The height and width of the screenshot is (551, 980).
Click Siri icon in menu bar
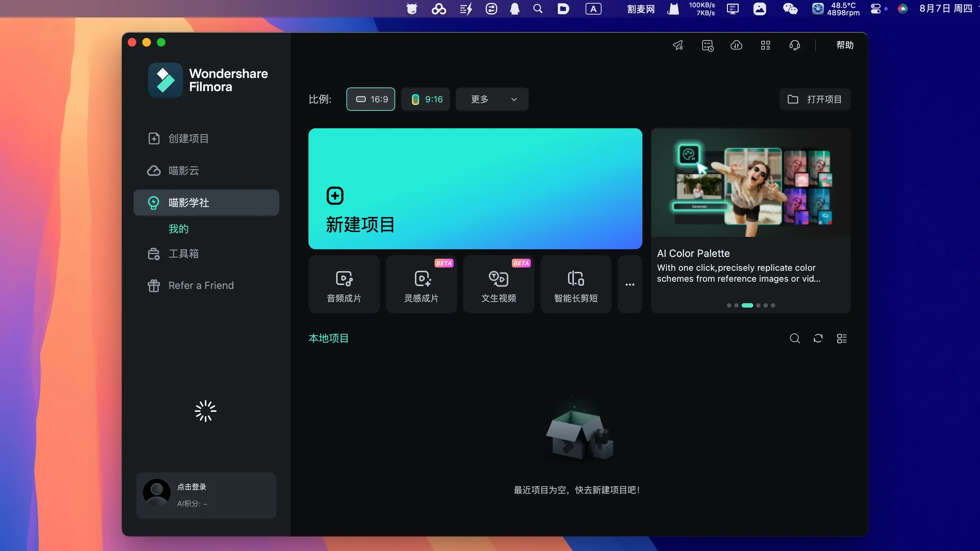click(x=902, y=8)
